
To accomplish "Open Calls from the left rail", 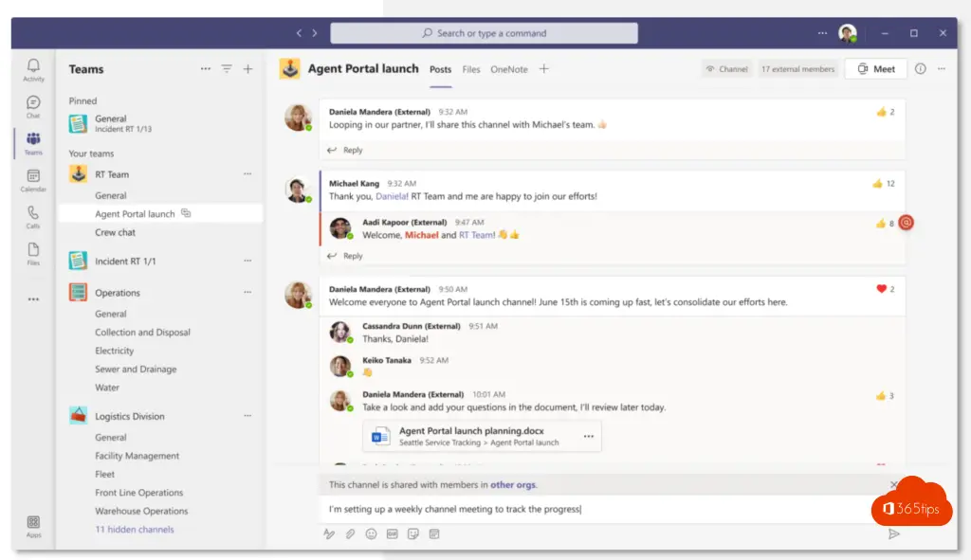I will click(x=33, y=217).
